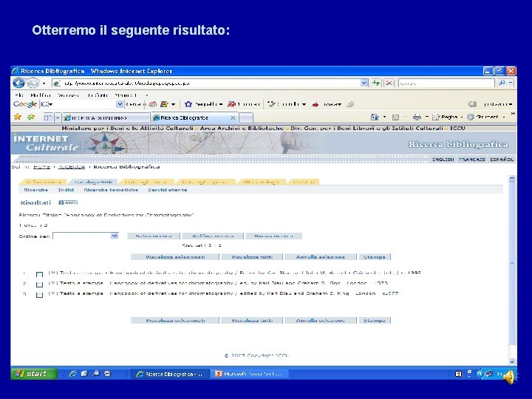Switch to the Ricerca Bibliografica browser tab
The image size is (532, 399).
pyautogui.click(x=194, y=117)
